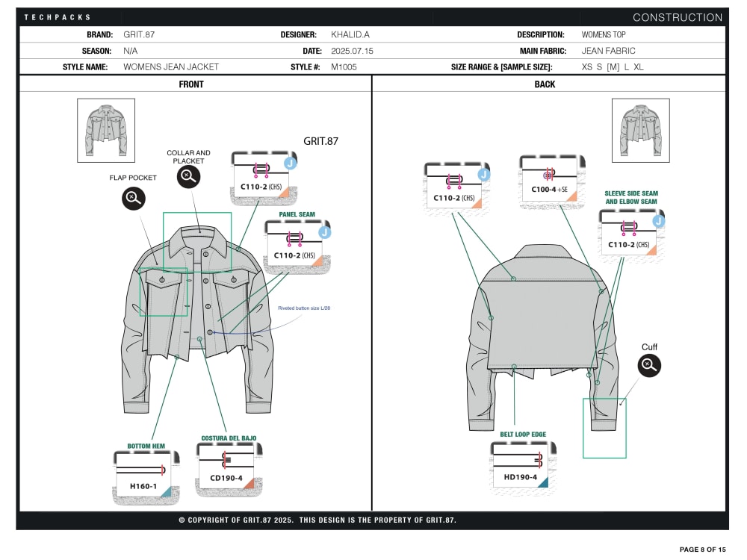Click the season value 'N/A'

pyautogui.click(x=131, y=51)
